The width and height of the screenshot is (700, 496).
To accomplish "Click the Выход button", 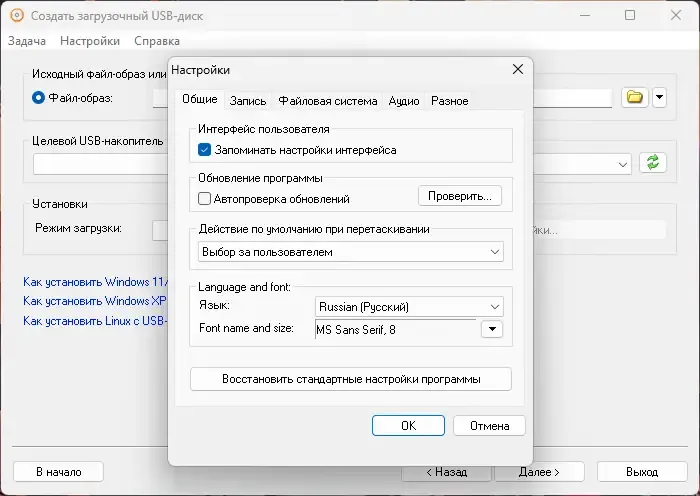I will click(642, 472).
